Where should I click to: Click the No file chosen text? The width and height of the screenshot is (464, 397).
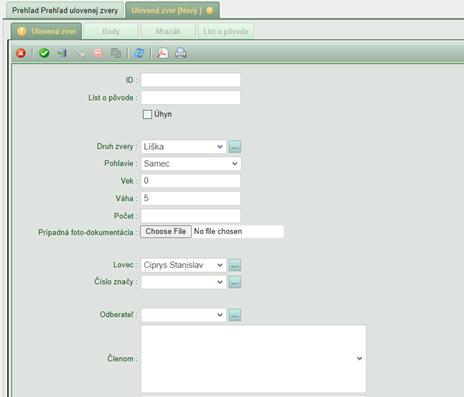coord(218,231)
